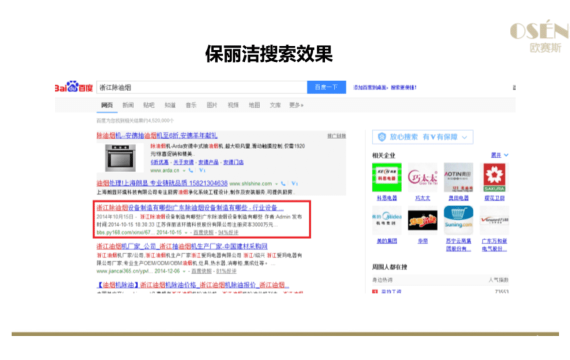Screen dimensions: 570x360
Task: Click the 人气指数 column header
Action: click(x=498, y=280)
